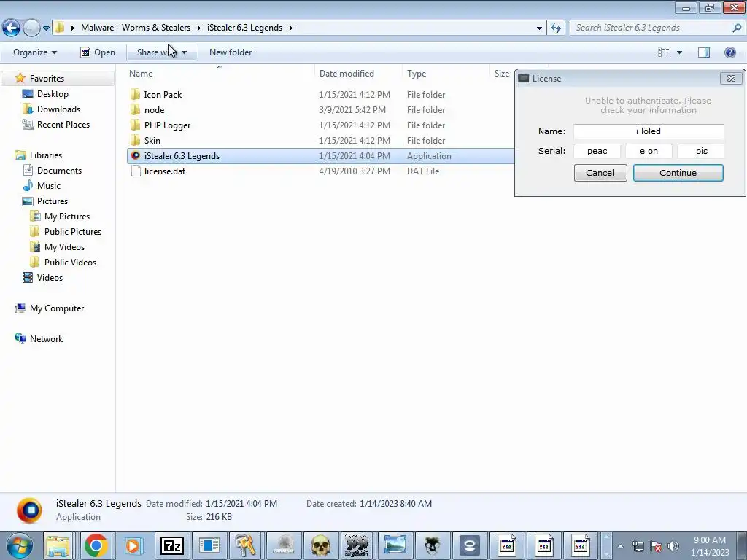
Task: Open Recent Places in Favorites
Action: click(x=63, y=124)
